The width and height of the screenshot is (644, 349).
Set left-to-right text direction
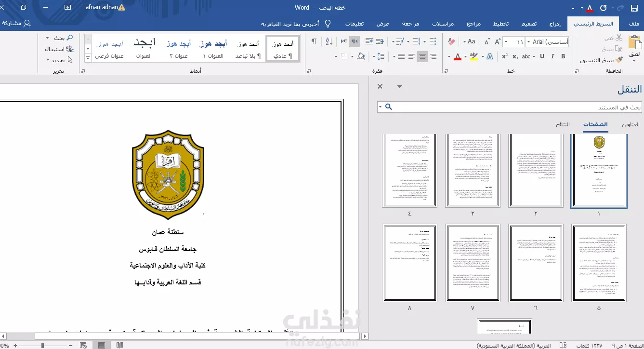coord(344,41)
